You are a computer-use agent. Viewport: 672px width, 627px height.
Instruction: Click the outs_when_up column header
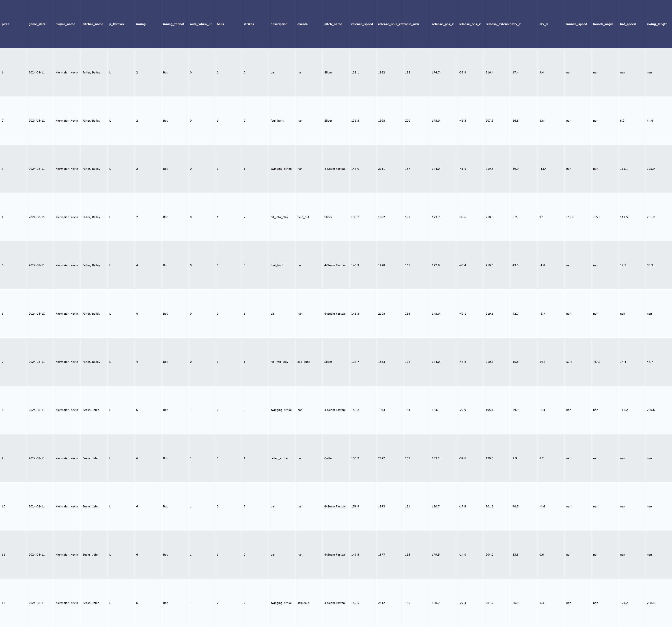pos(201,24)
